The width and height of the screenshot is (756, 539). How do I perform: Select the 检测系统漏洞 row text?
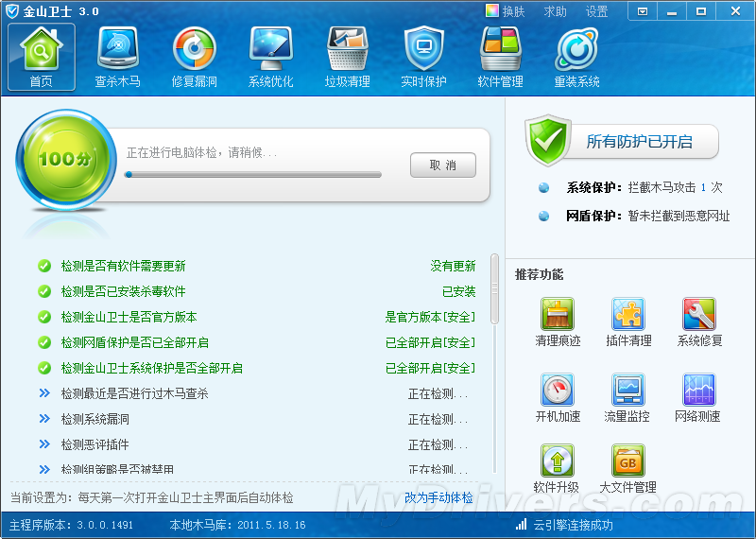(x=95, y=419)
